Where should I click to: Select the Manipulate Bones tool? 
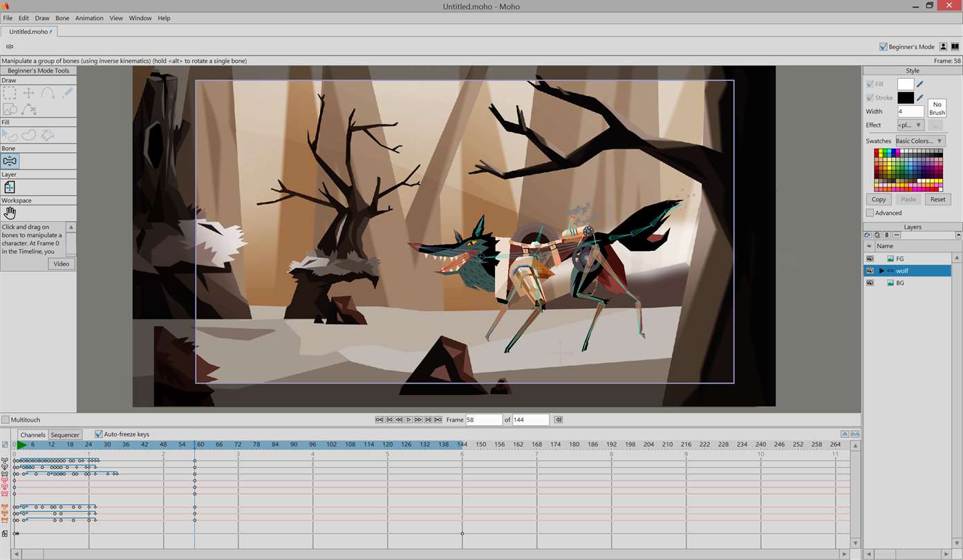pos(10,161)
